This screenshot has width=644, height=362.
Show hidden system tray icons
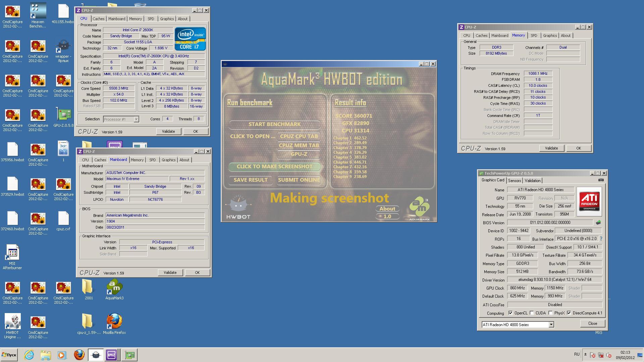coord(585,355)
